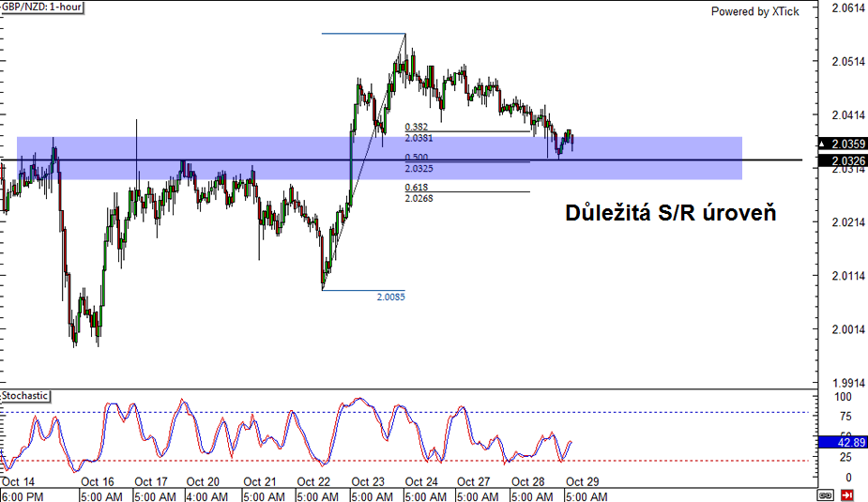Click the red scroll-to-latest arrow icon

point(846,494)
